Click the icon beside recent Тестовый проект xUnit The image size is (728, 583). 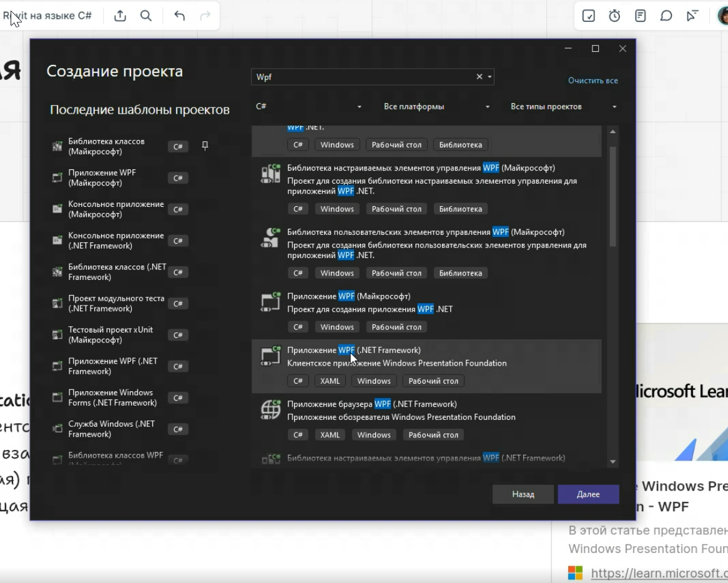click(57, 334)
